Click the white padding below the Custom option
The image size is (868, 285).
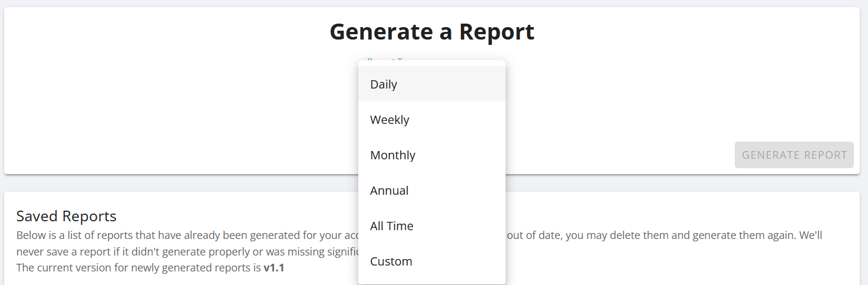click(431, 281)
